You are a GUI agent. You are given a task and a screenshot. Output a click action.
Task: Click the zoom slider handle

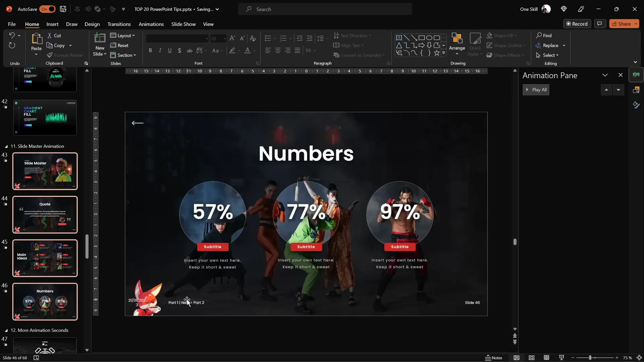click(590, 358)
